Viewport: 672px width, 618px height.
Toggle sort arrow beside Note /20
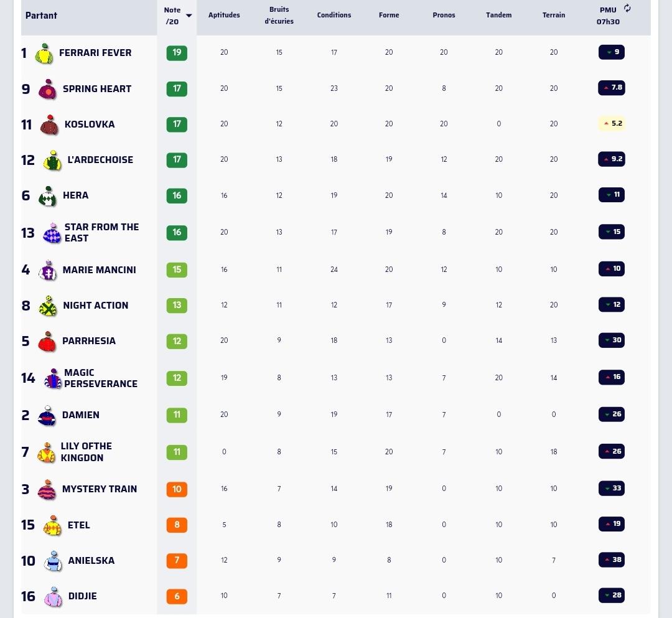pos(189,16)
